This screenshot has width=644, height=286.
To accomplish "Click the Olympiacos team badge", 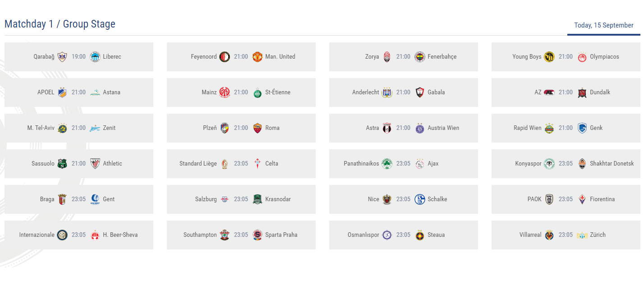I will [582, 57].
